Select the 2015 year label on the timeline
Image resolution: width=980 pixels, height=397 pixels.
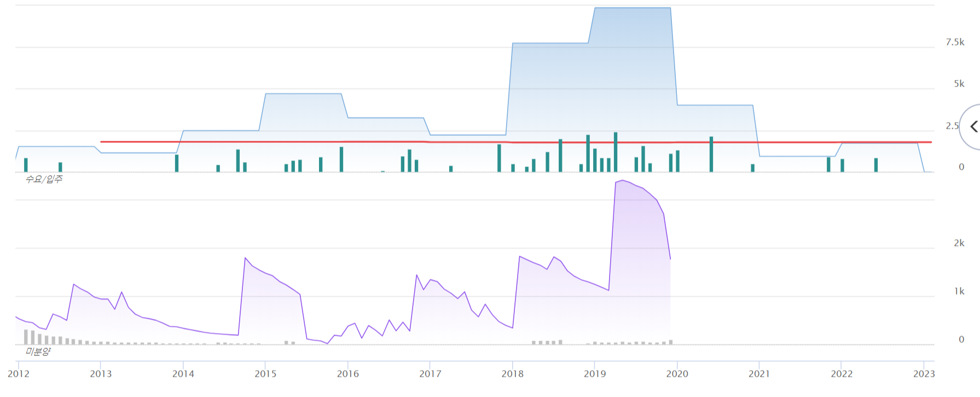265,374
